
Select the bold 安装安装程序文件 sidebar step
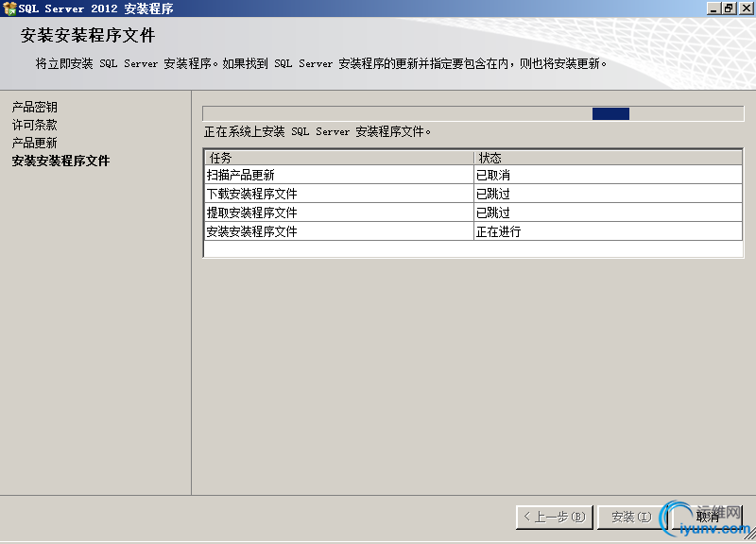(60, 161)
